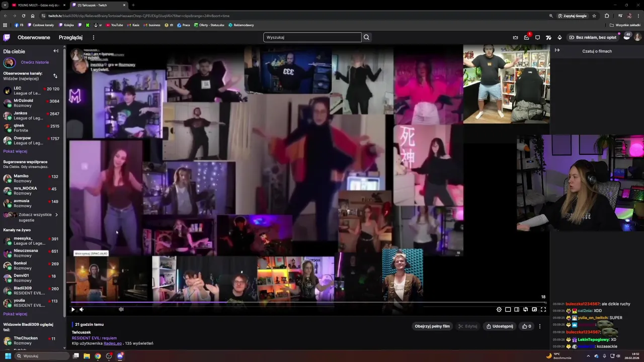Open the Twitch Prime loot crown icon
644x362 pixels.
[515, 37]
